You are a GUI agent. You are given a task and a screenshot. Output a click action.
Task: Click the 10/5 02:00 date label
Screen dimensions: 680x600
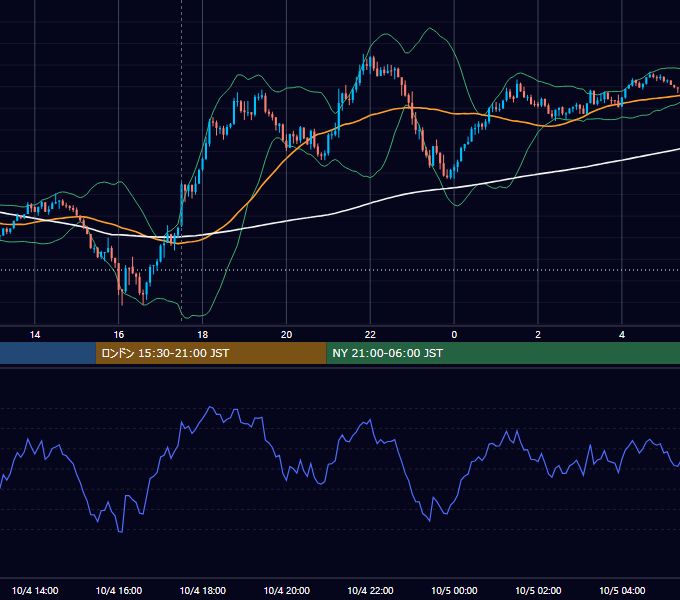coord(538,590)
